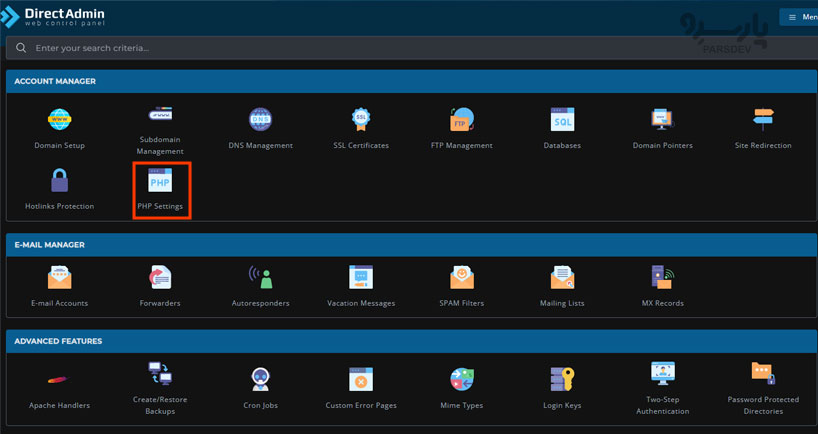The height and width of the screenshot is (434, 818).
Task: Click the E-Mail Manager section header
Action: (x=412, y=245)
